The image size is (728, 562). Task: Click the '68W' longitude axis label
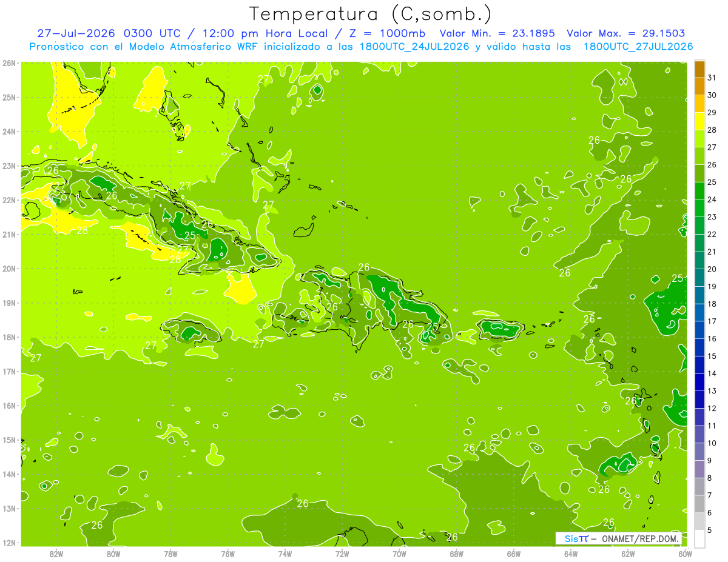(x=456, y=554)
